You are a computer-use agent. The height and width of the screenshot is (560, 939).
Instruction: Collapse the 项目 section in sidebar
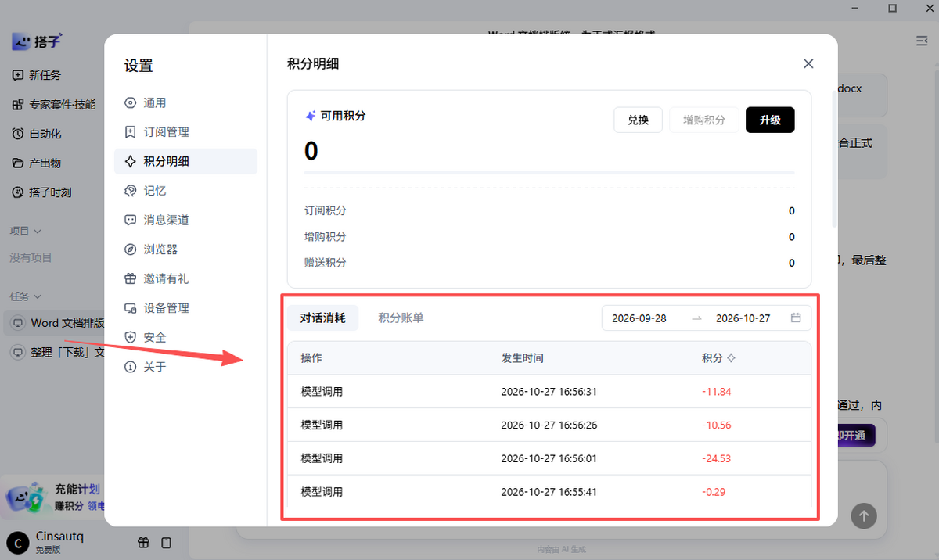[x=26, y=231]
